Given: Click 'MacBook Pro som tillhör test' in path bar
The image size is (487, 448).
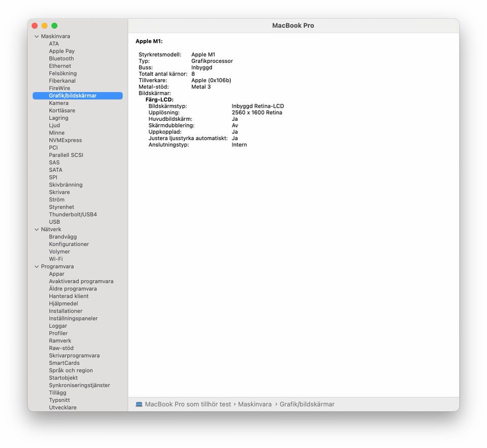Looking at the screenshot, I should click(x=188, y=404).
